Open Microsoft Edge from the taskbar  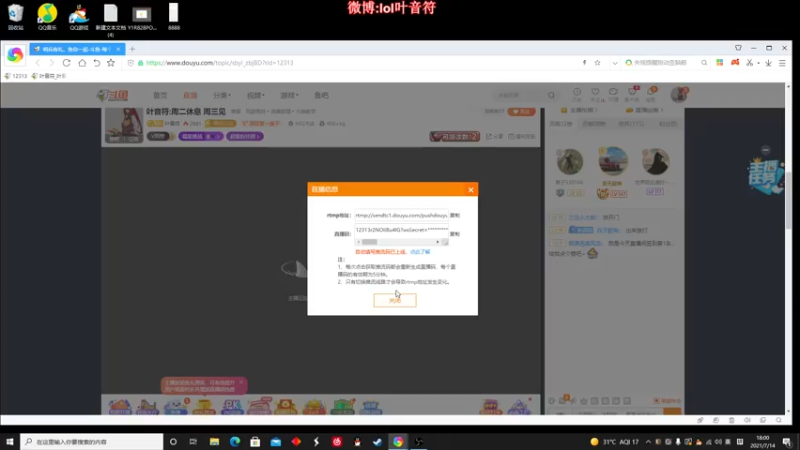[x=235, y=441]
